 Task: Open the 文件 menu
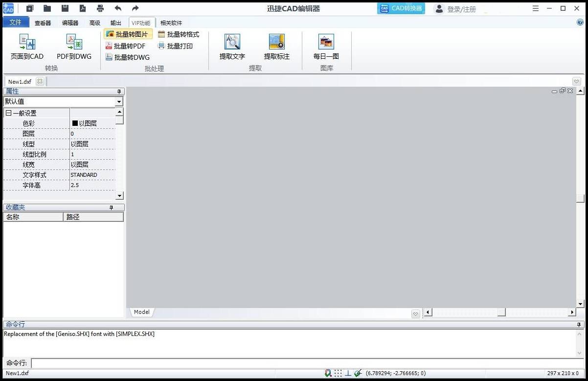point(16,22)
